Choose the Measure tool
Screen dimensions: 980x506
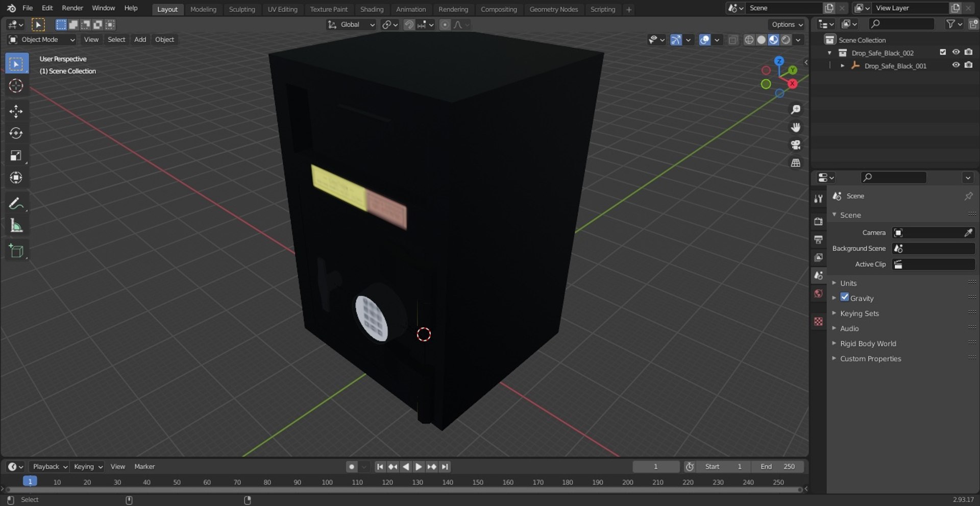coord(16,225)
